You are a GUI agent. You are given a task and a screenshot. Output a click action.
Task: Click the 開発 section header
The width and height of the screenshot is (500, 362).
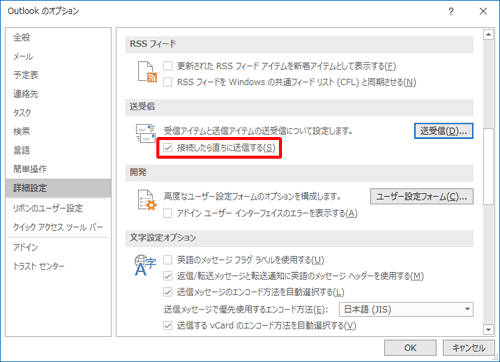click(299, 173)
